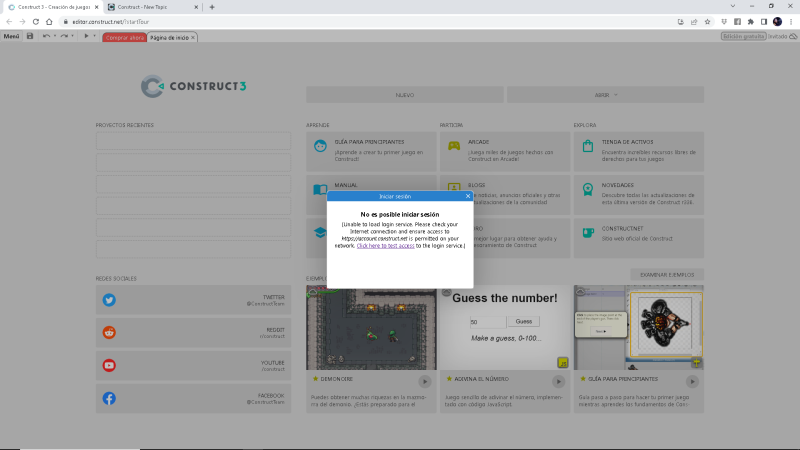
Task: Open the ABRIR dropdown
Action: coord(606,95)
